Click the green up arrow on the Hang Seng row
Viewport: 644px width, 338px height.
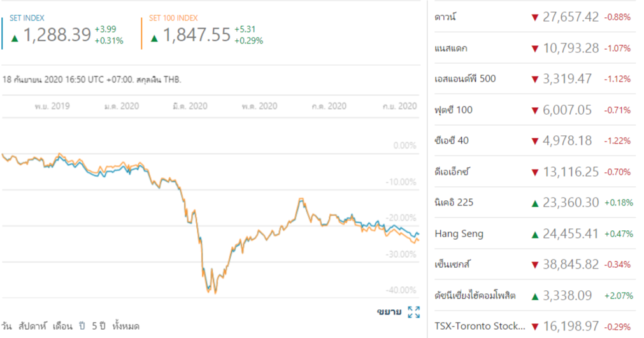[534, 234]
